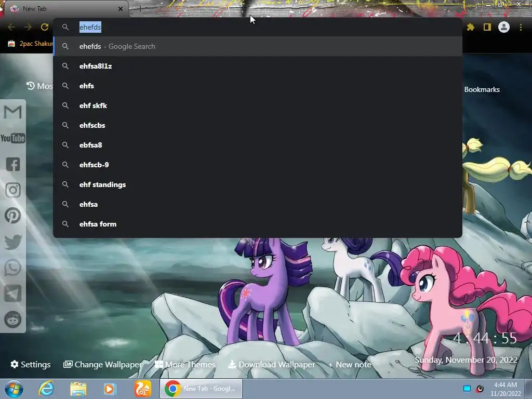Open Facebook from the sidebar
The height and width of the screenshot is (399, 532).
pyautogui.click(x=13, y=164)
